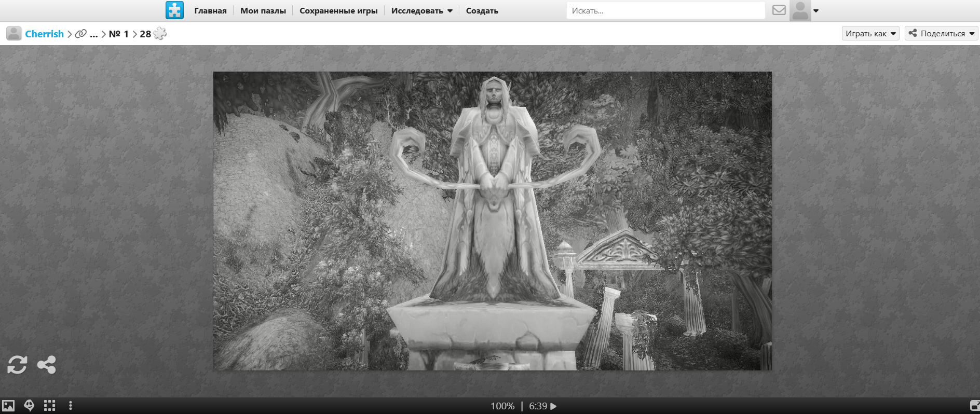The height and width of the screenshot is (414, 980).
Task: Open Сохраненные игры page
Action: (x=338, y=11)
